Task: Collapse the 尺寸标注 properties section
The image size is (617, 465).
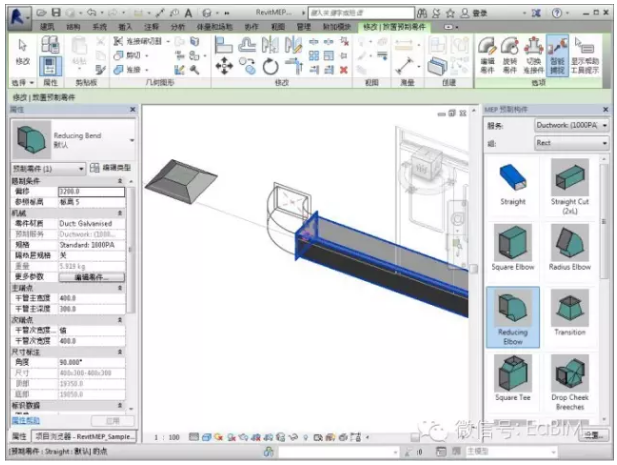Action: pos(120,352)
